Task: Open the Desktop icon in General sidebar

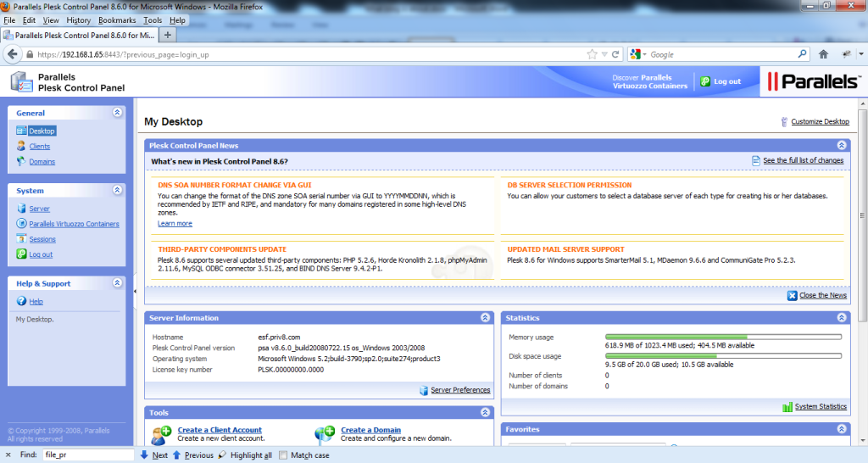Action: point(21,131)
